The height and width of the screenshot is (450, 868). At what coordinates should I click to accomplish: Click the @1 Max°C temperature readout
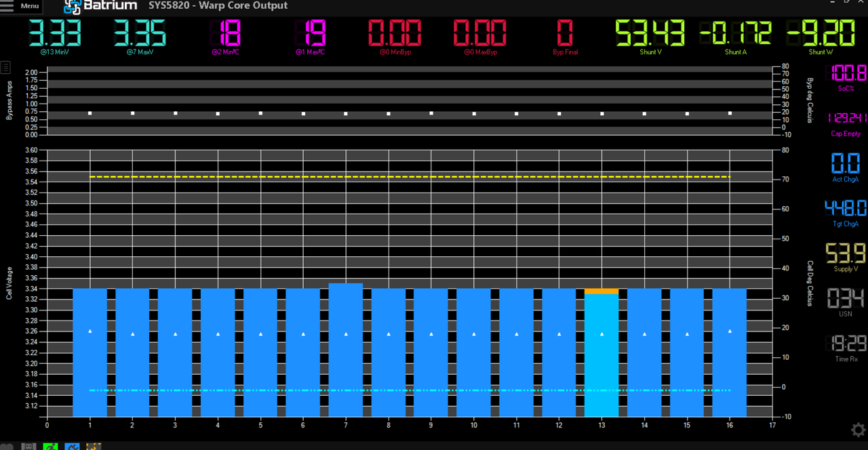tap(309, 37)
